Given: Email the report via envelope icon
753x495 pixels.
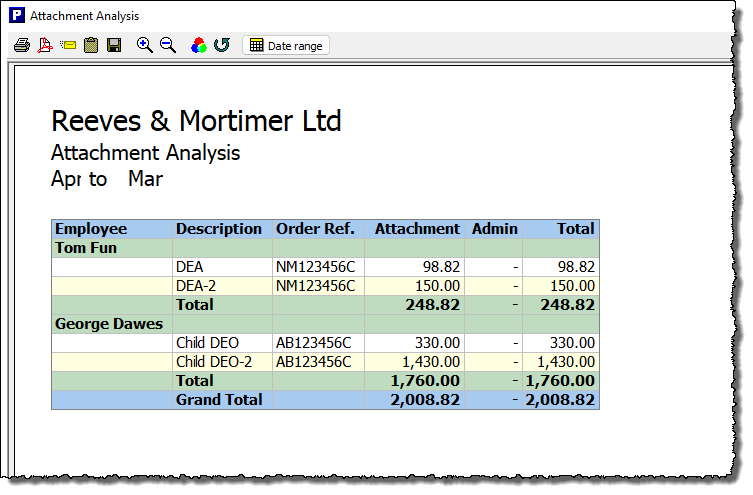Looking at the screenshot, I should click(68, 46).
